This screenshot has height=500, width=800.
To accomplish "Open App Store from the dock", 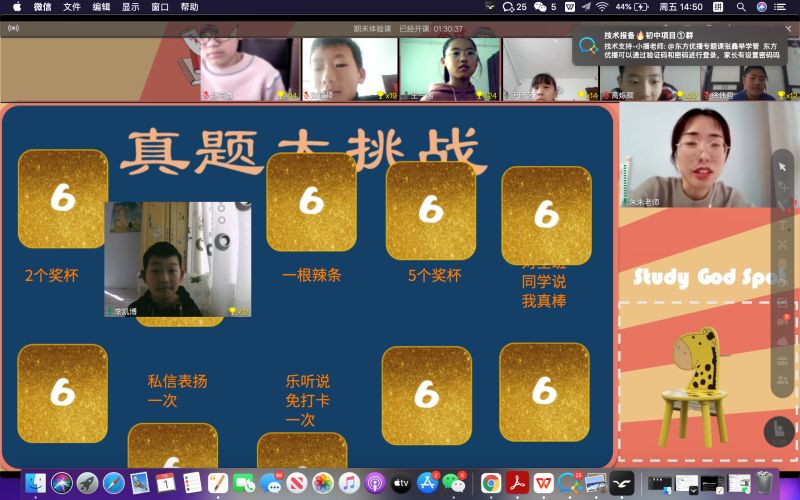I will click(427, 483).
